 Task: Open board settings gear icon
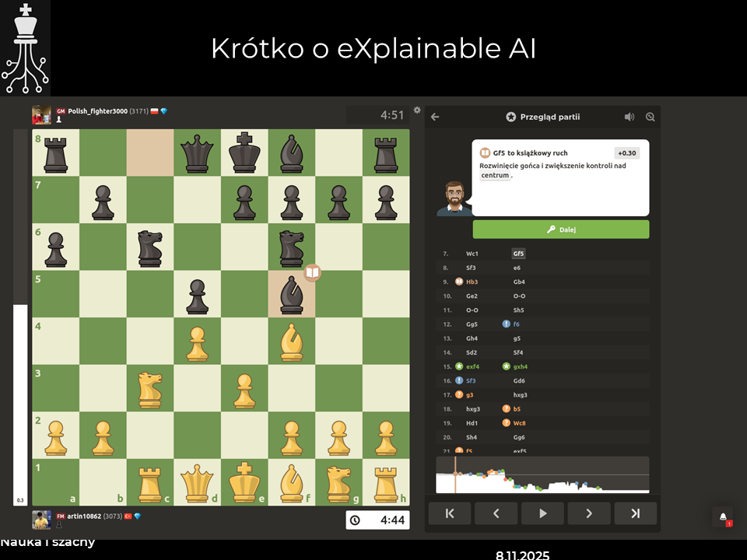click(417, 110)
